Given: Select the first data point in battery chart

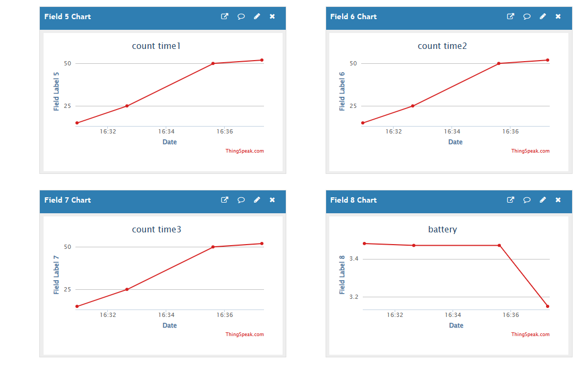Looking at the screenshot, I should click(x=364, y=244).
